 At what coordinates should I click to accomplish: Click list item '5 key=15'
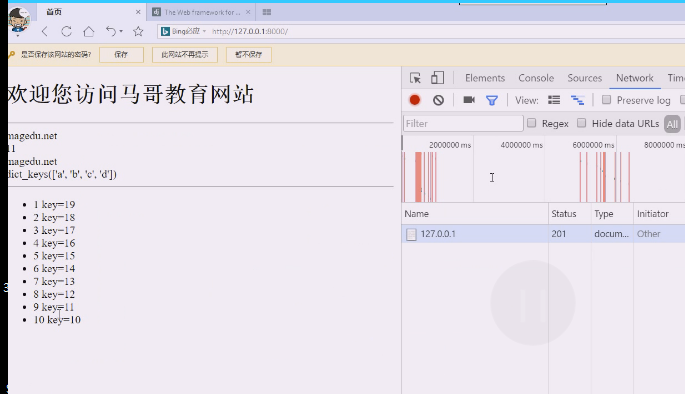[54, 256]
